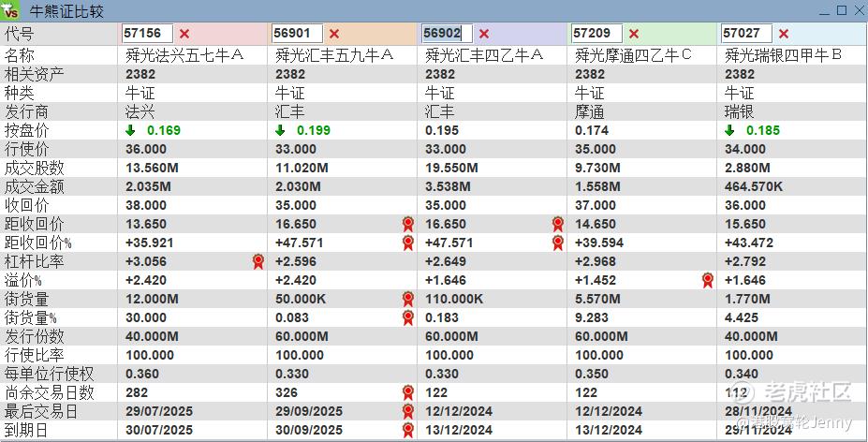
Task: Click award ribbon in 56902's 16.650 row
Action: click(x=557, y=224)
